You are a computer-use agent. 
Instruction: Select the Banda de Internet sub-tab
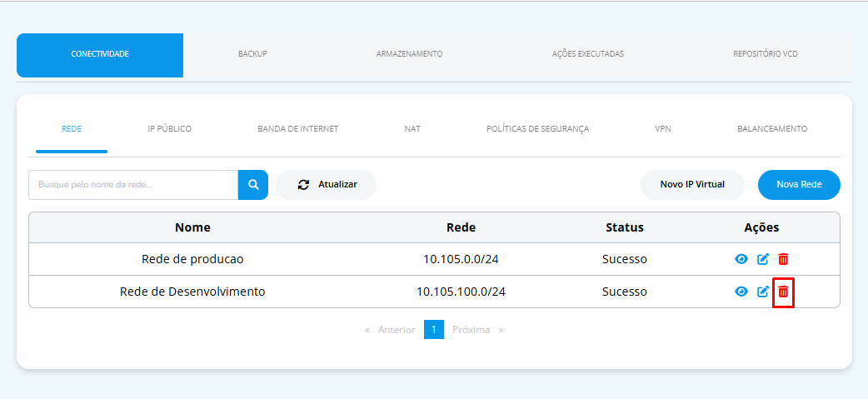298,129
